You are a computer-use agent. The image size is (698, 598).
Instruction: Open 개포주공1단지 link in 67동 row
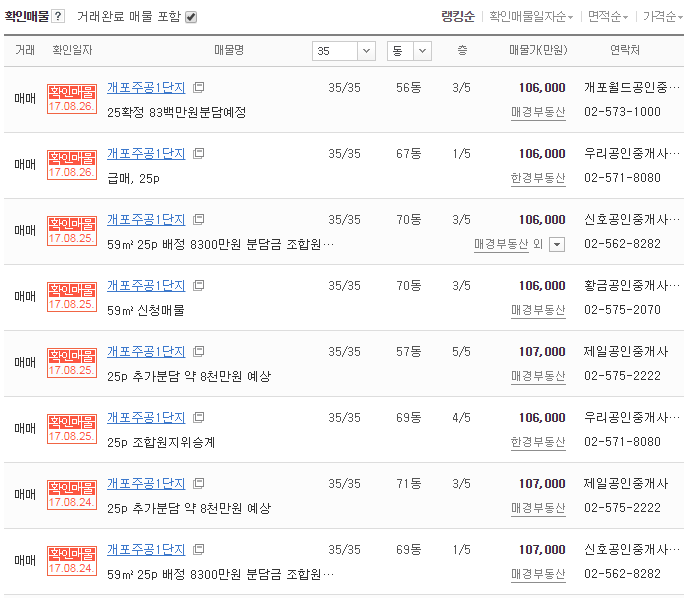tap(146, 154)
